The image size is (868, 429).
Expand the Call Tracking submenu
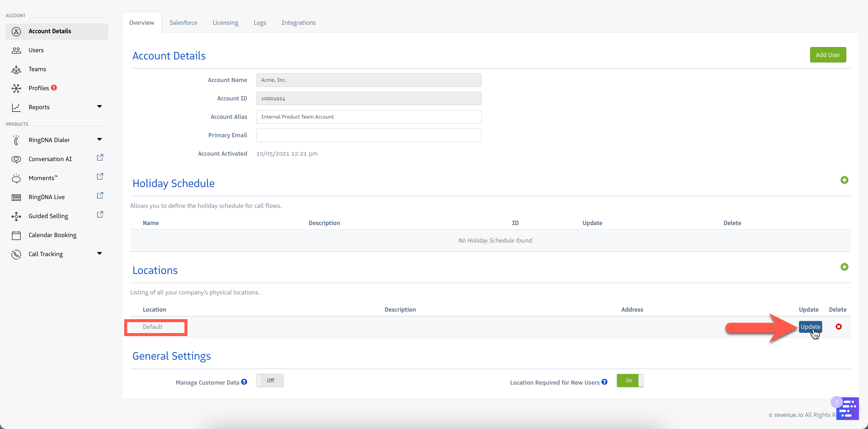coord(99,253)
